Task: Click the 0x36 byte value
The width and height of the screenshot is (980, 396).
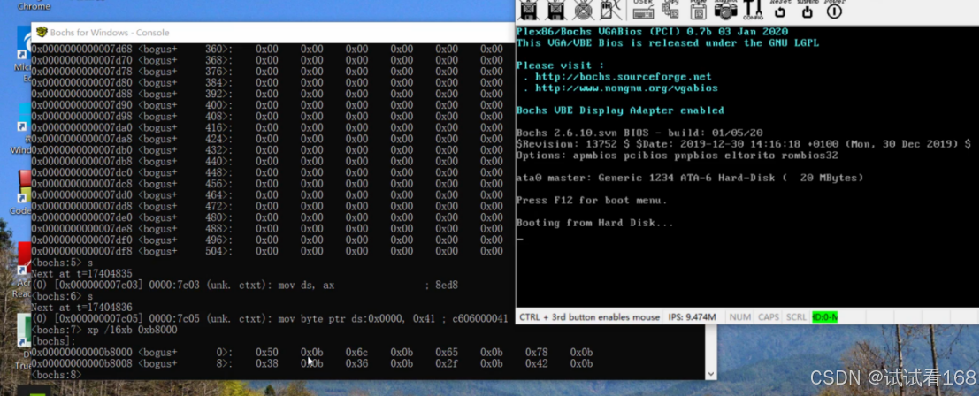Action: pos(356,363)
